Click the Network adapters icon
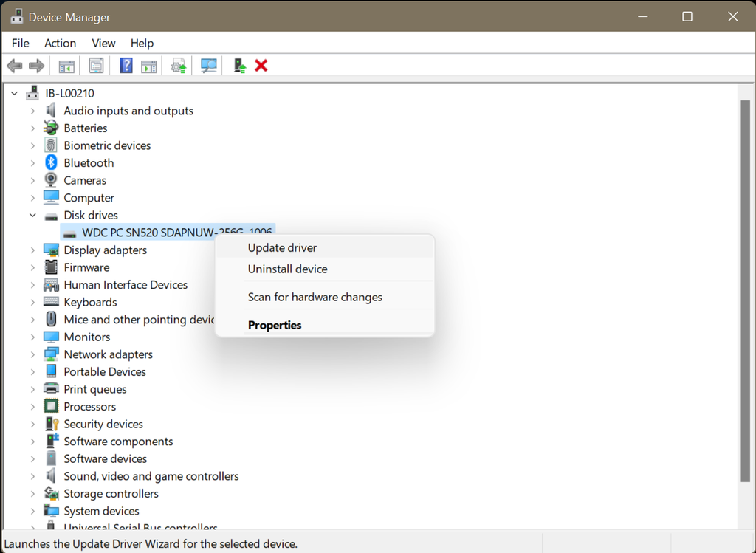This screenshot has width=756, height=553. point(51,354)
